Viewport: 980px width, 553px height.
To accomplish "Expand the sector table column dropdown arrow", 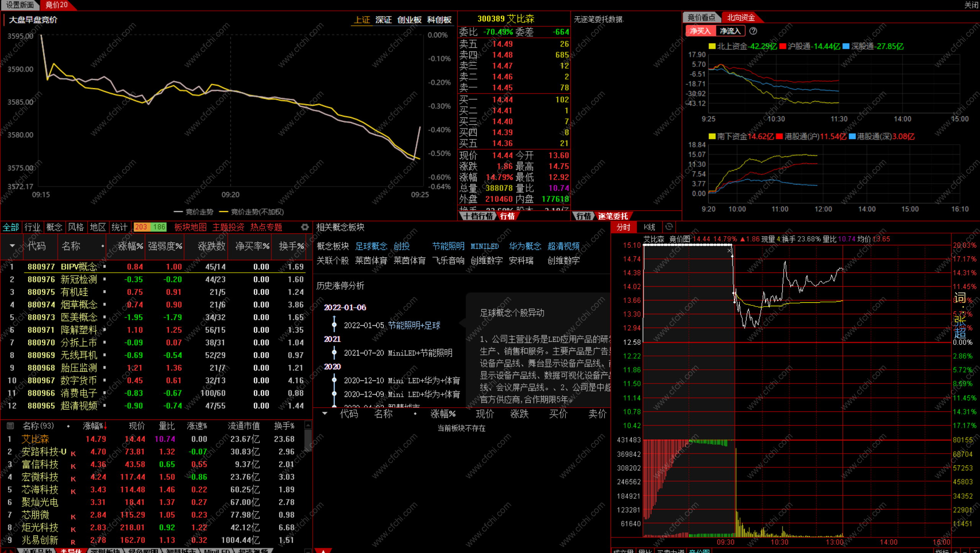I will 12,246.
